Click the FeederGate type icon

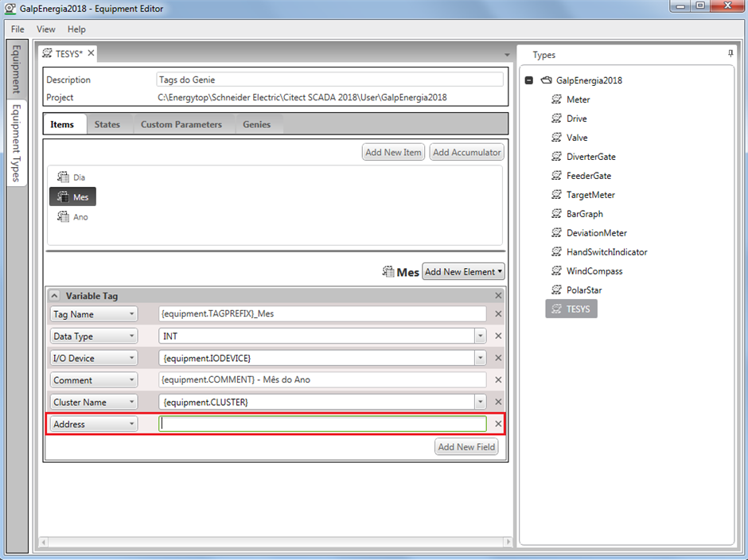[x=556, y=176]
